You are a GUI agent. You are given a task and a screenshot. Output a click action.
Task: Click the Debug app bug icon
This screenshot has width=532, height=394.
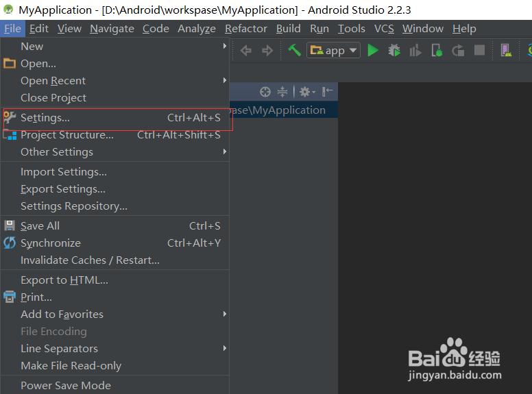click(x=394, y=51)
